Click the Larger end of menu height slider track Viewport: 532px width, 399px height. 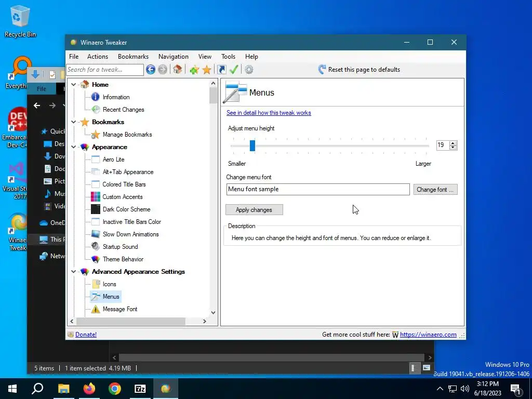coord(427,146)
